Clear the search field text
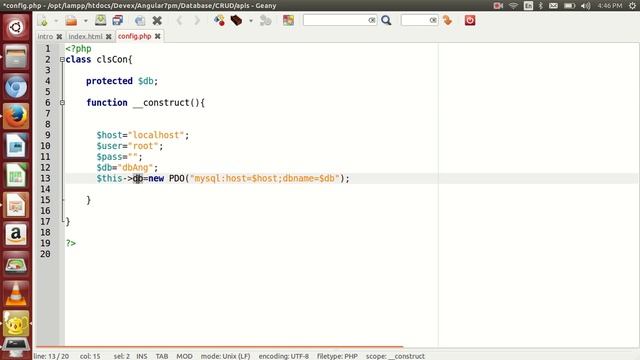This screenshot has width=640, height=360. tap(372, 20)
